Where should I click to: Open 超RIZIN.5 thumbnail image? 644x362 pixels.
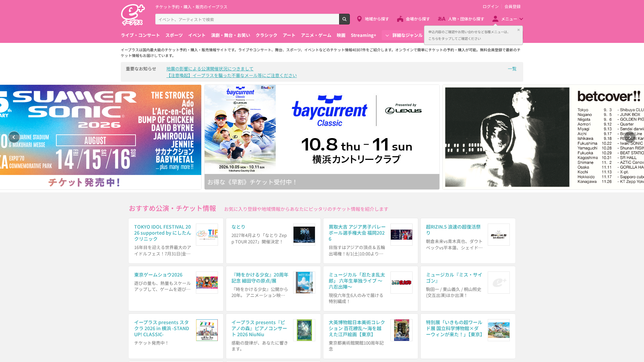coord(499,235)
